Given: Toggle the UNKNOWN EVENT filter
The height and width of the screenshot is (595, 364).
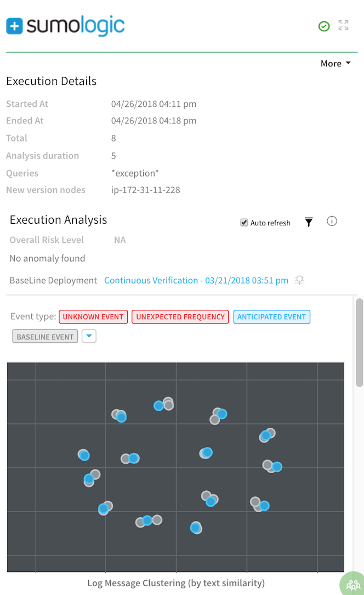Looking at the screenshot, I should coord(93,317).
